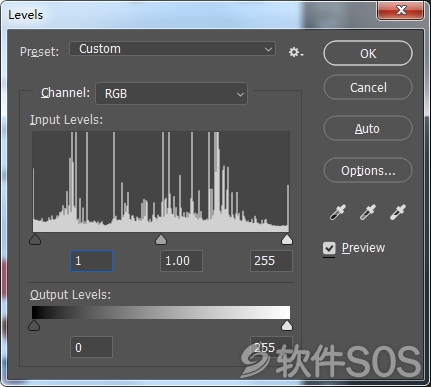Image resolution: width=431 pixels, height=387 pixels.
Task: Apply Auto levels adjustment
Action: (x=368, y=128)
